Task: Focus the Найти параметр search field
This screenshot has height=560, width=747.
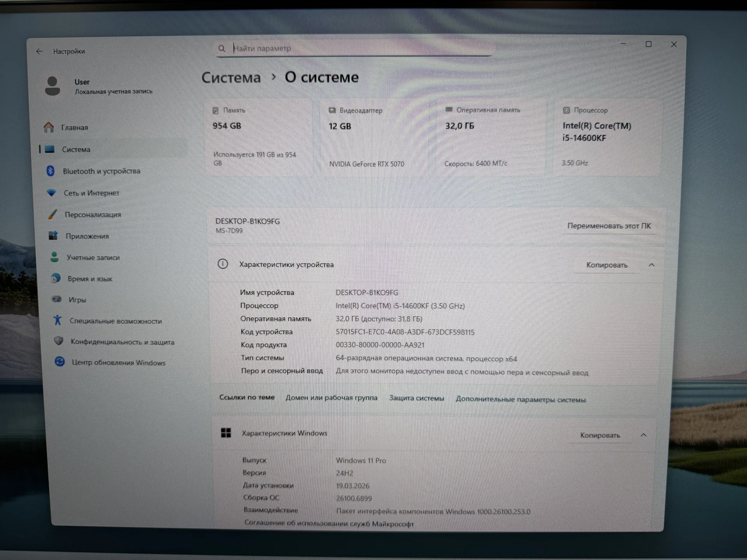Action: tap(354, 48)
